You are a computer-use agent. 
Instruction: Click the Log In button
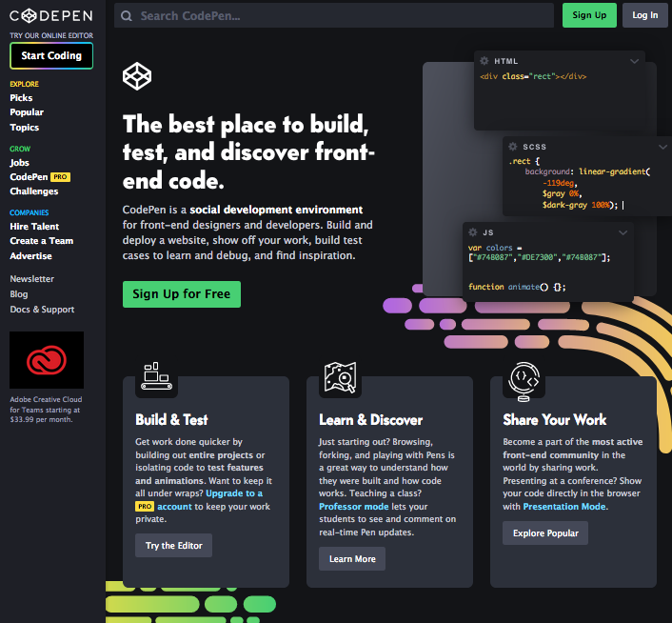(x=645, y=15)
